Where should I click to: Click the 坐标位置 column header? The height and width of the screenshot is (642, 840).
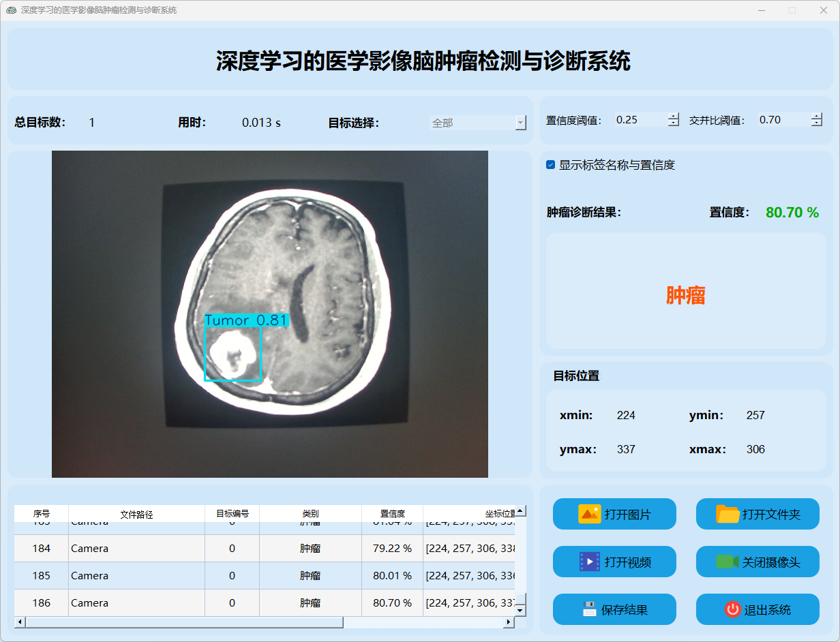pyautogui.click(x=469, y=514)
